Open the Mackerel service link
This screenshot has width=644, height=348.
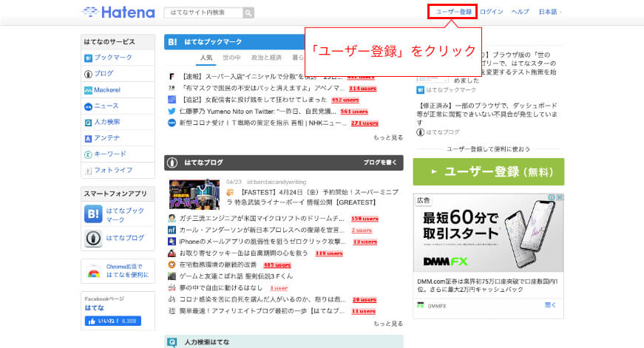pos(107,90)
